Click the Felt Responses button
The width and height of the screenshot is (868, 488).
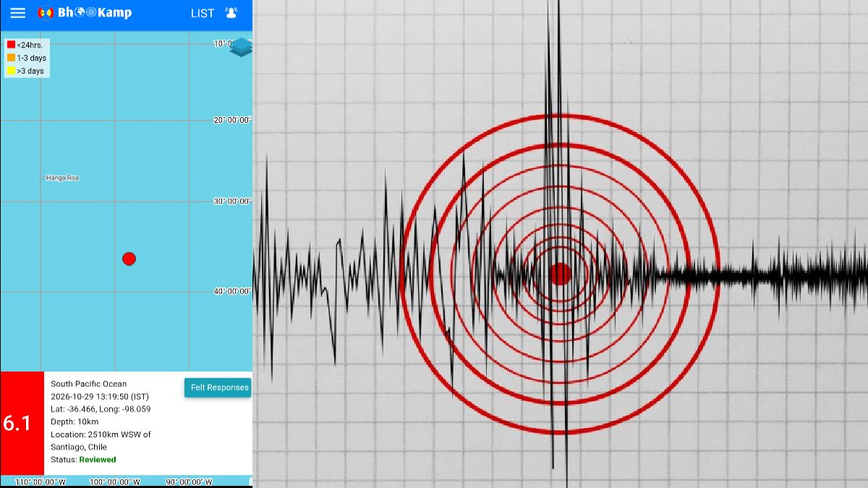(218, 388)
